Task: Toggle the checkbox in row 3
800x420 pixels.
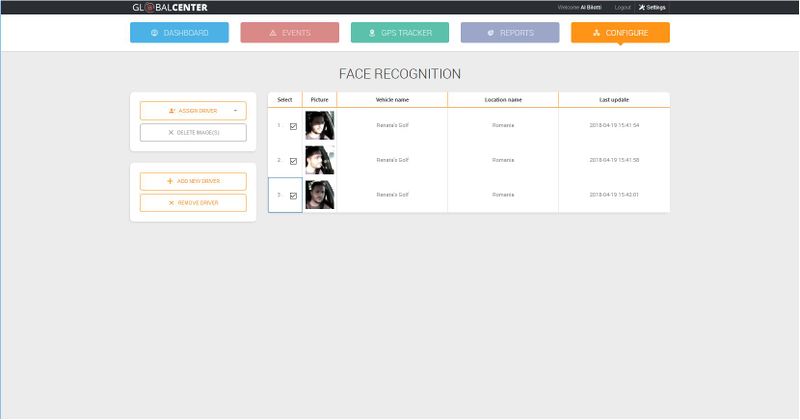Action: coord(293,196)
